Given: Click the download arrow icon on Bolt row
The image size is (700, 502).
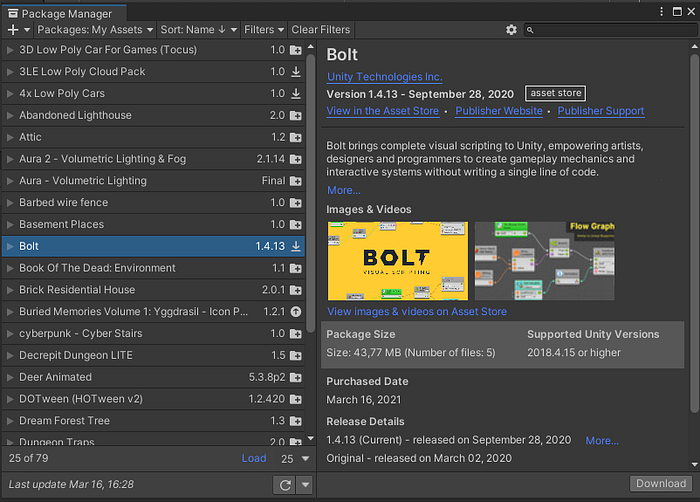Looking at the screenshot, I should (295, 246).
